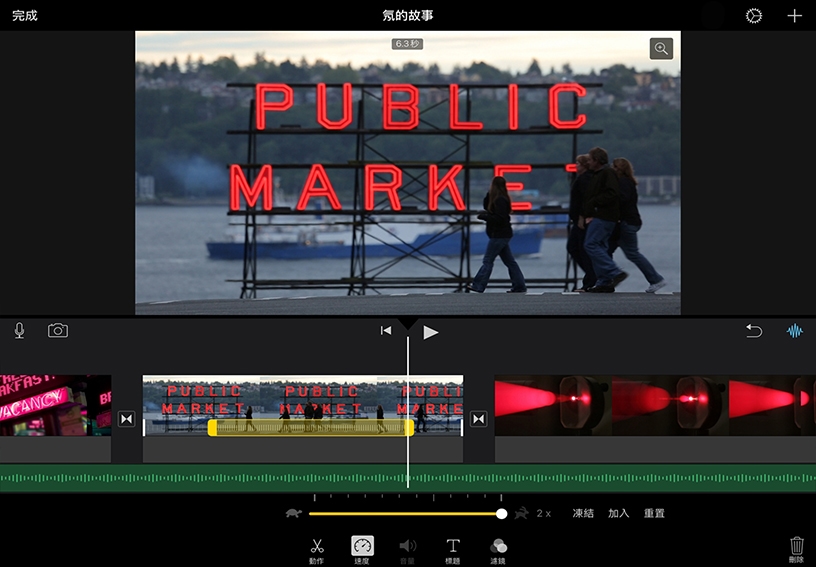
Task: Undo the last edit
Action: [754, 331]
